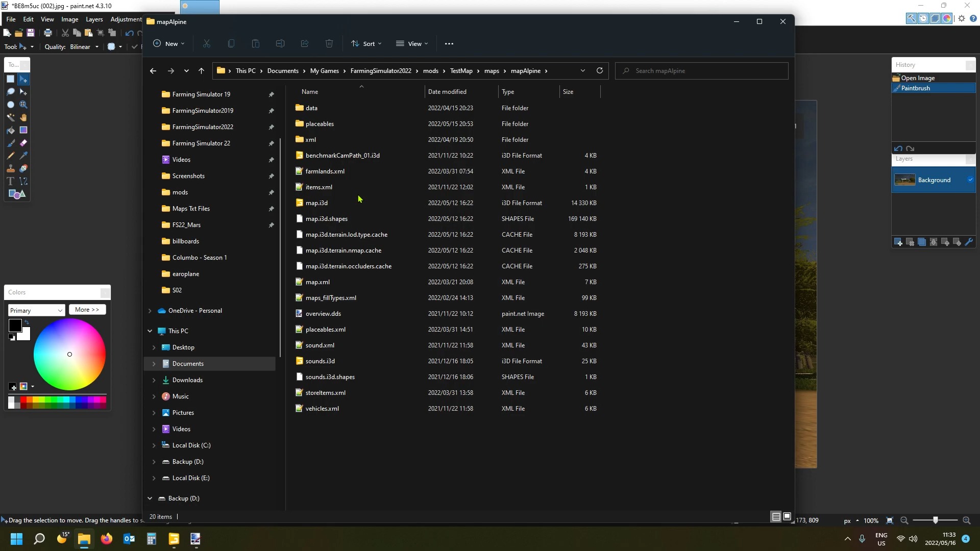Navigate to TestMap in the breadcrumb path
980x551 pixels.
coord(461,71)
